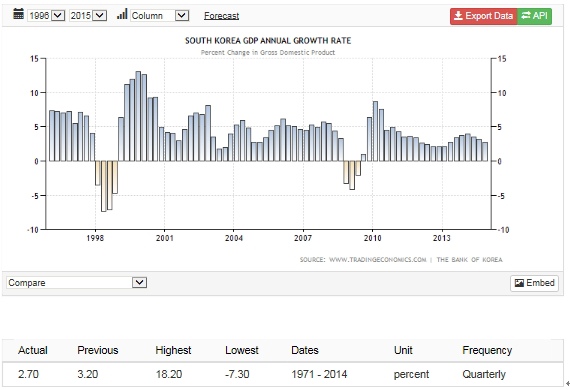
Task: Click the unit value percent
Action: [411, 374]
